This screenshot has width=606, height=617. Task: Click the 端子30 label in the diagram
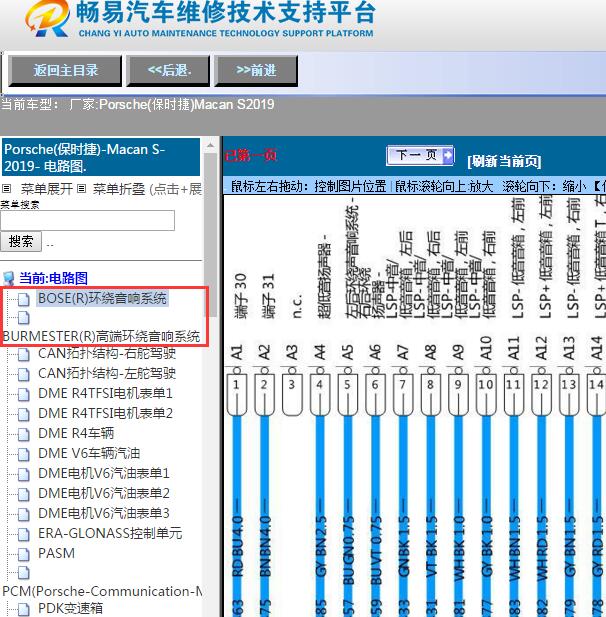tap(240, 296)
